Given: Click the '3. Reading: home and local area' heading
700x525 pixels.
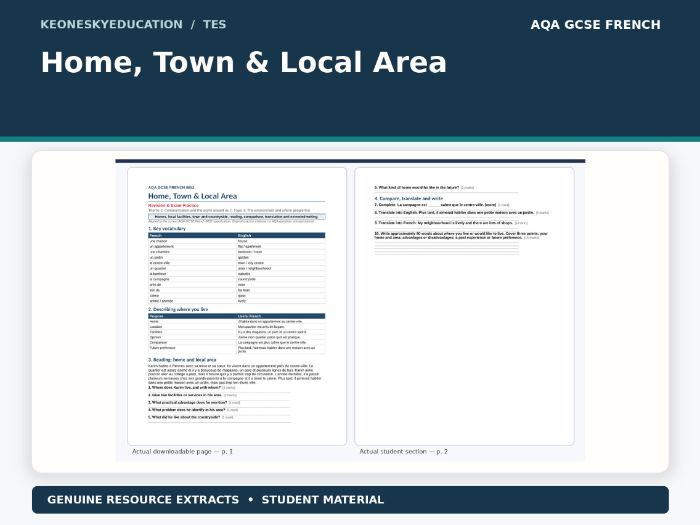Looking at the screenshot, I should (182, 359).
